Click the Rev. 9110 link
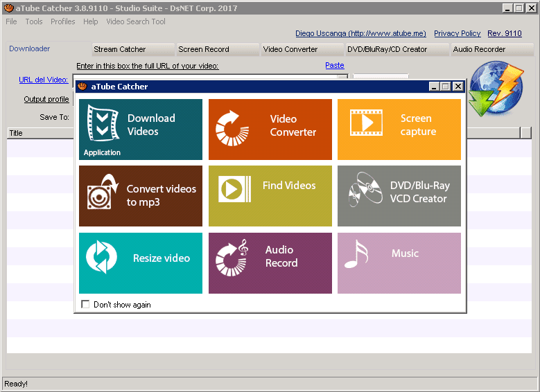This screenshot has width=540, height=392. pyautogui.click(x=505, y=33)
